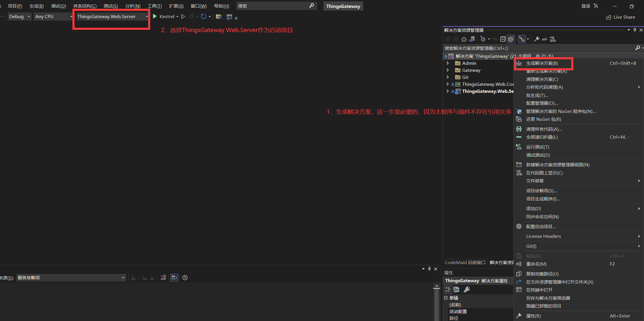Screen dimensions: 644x321
Task: Open Properties wrench in Solution Explorer toolbar
Action: coord(536,39)
